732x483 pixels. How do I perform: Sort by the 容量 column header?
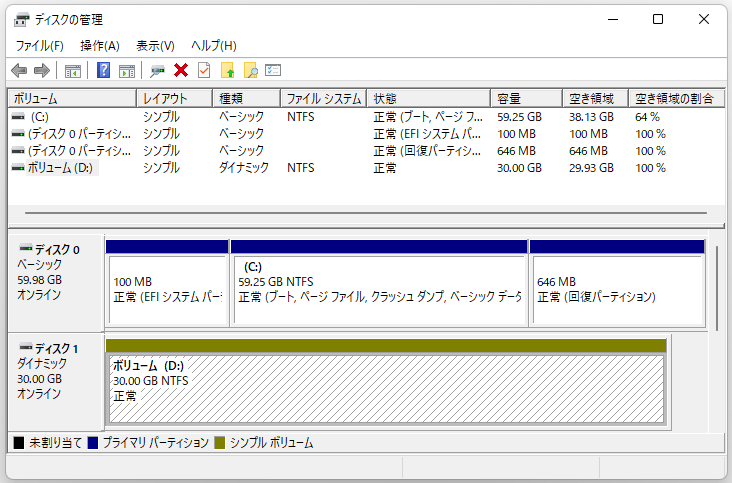[527, 98]
